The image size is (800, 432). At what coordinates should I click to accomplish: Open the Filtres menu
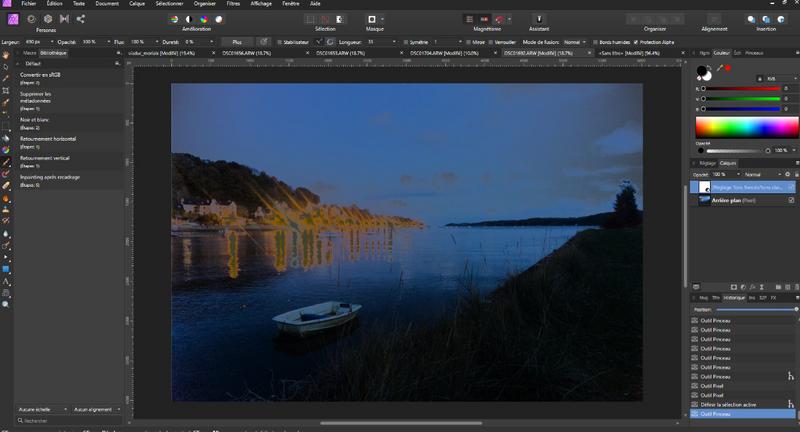pos(233,4)
